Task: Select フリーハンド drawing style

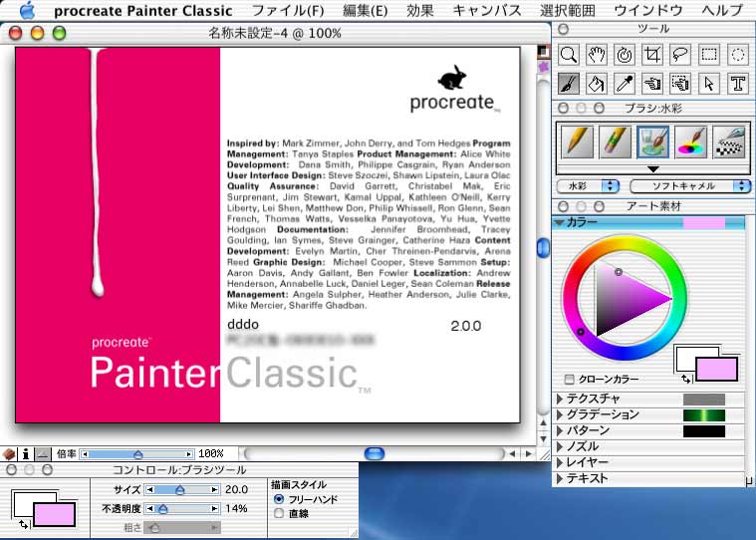Action: pos(279,499)
